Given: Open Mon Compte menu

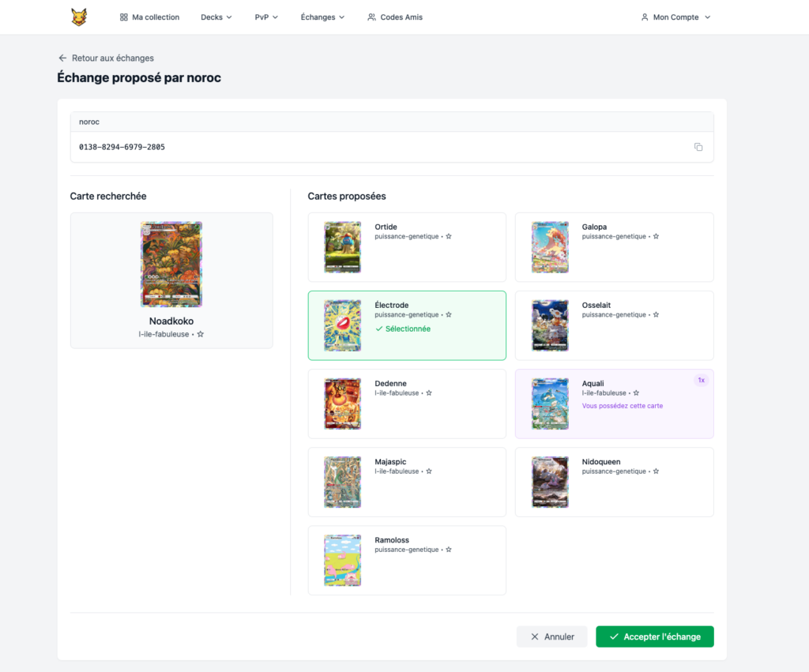Looking at the screenshot, I should click(x=675, y=17).
